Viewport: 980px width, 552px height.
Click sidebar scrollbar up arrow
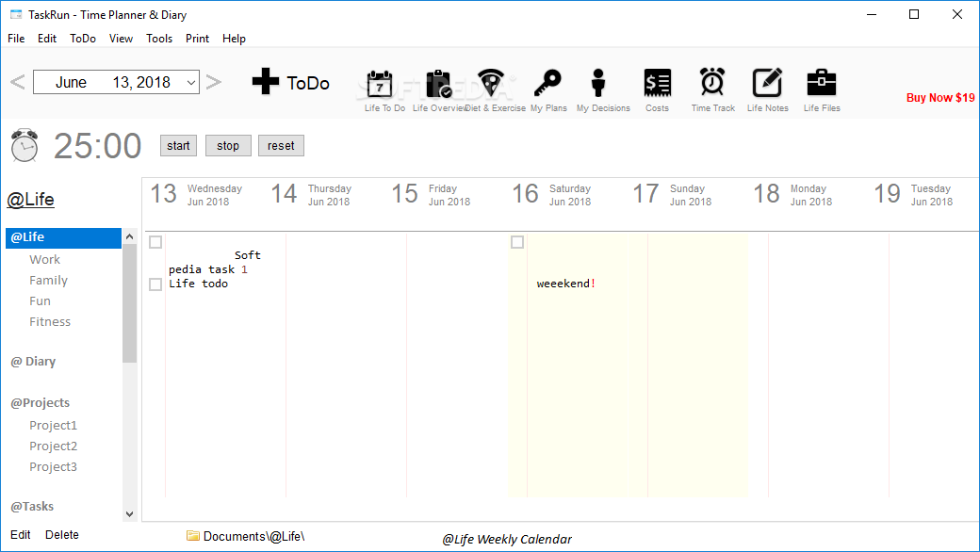129,236
